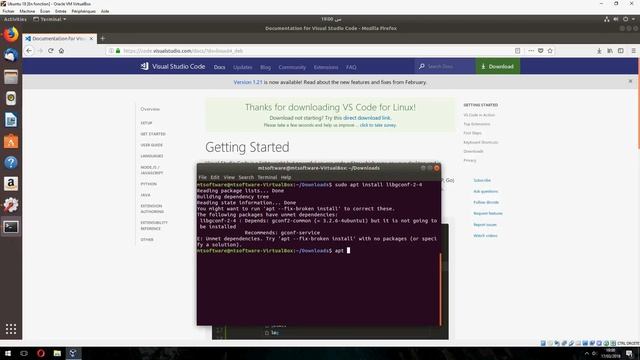
Task: Open the Amazon launcher in dock
Action: tap(11, 184)
